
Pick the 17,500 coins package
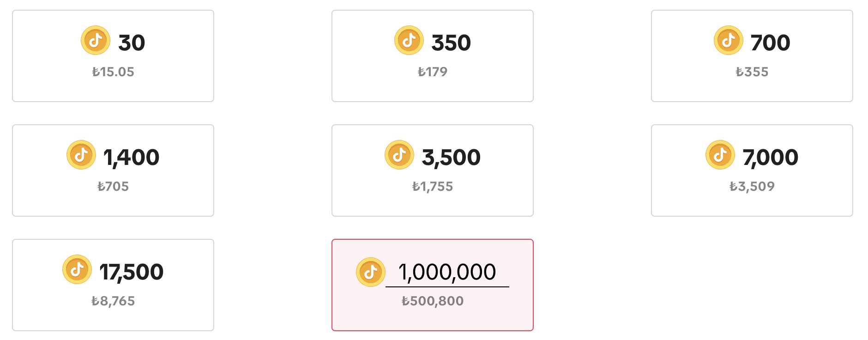coord(113,285)
